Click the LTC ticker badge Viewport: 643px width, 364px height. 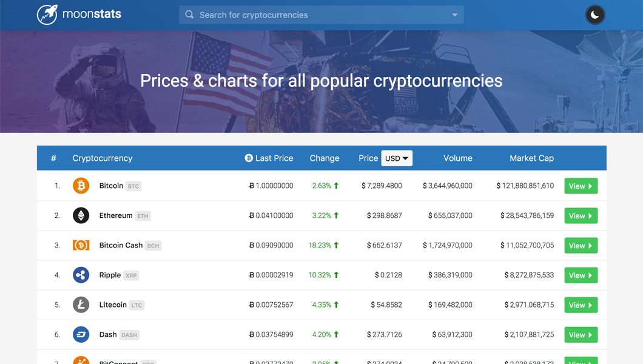[136, 305]
